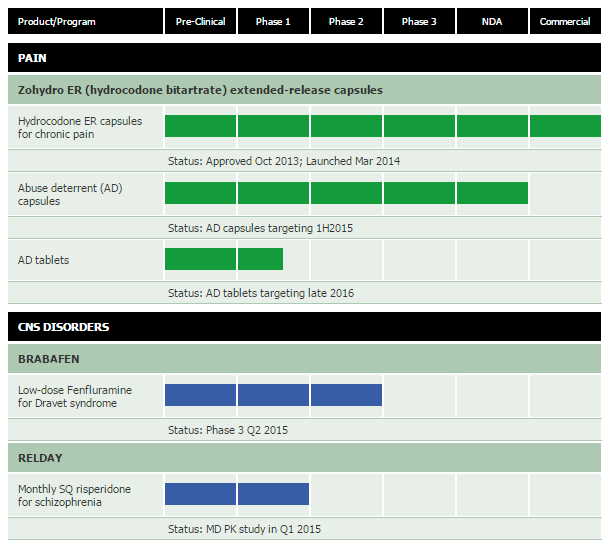Click Hydrocodone ER green NDA progress bar

pos(492,126)
